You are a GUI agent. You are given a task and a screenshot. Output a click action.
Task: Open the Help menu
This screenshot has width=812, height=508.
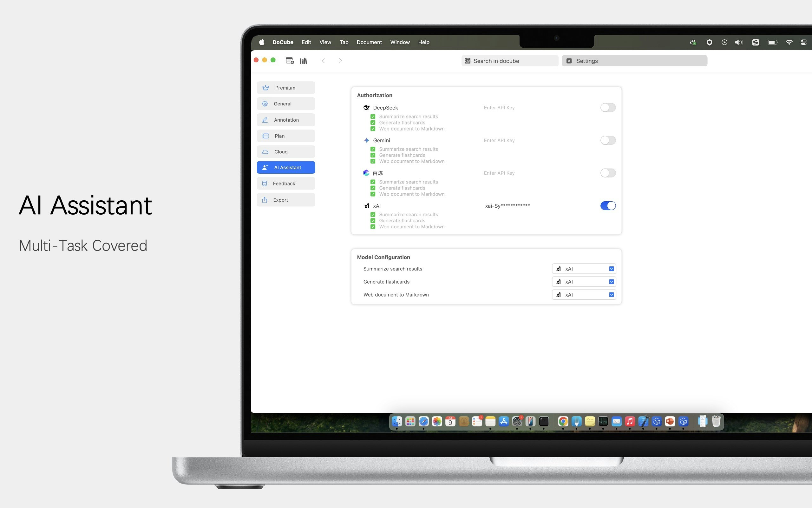point(423,42)
